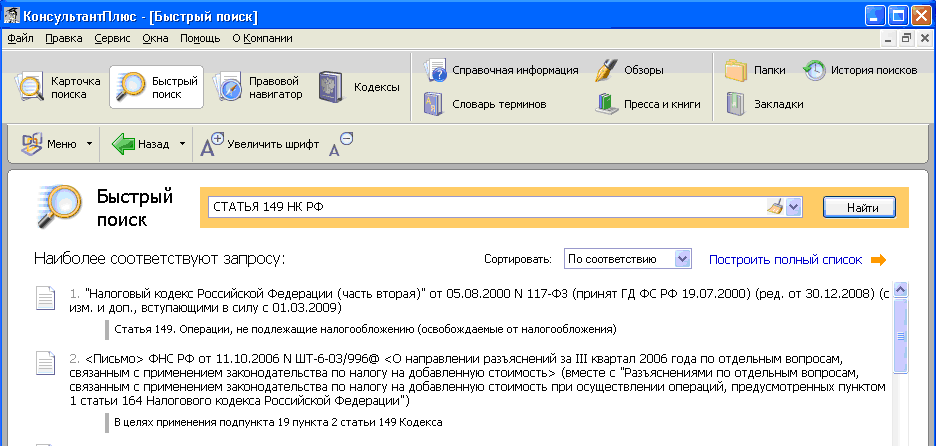Image resolution: width=936 pixels, height=446 pixels.
Task: Click the Найти button
Action: (x=860, y=208)
